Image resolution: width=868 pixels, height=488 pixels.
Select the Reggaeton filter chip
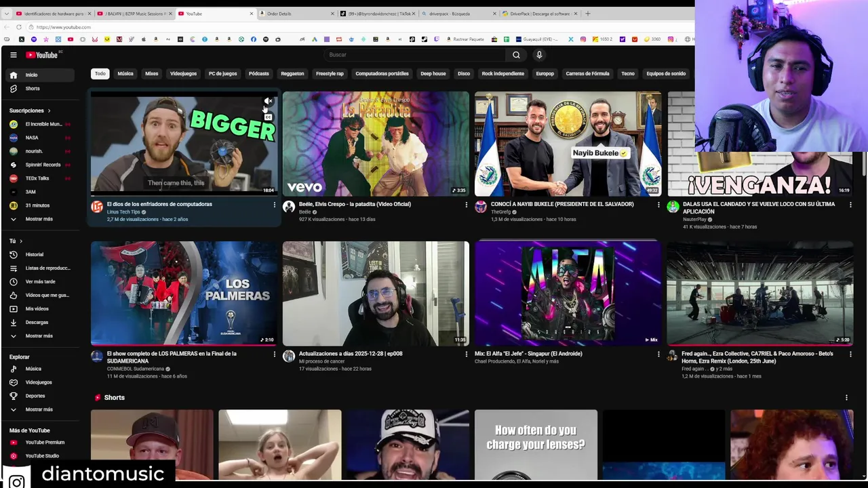coord(292,73)
